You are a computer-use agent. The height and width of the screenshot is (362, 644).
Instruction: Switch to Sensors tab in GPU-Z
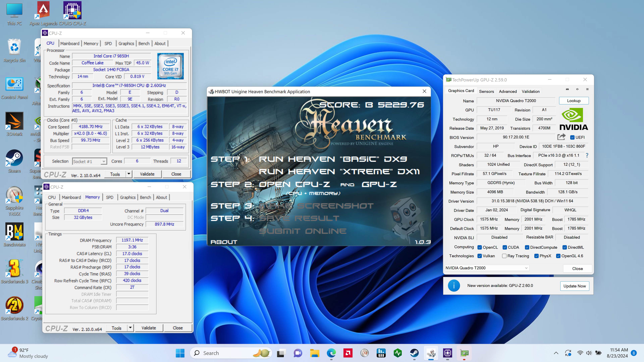tap(486, 92)
